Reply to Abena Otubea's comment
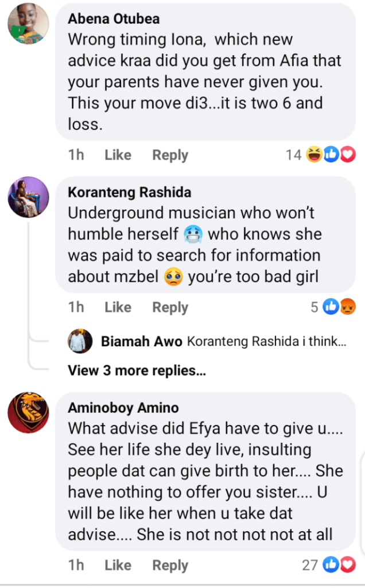 (170, 155)
